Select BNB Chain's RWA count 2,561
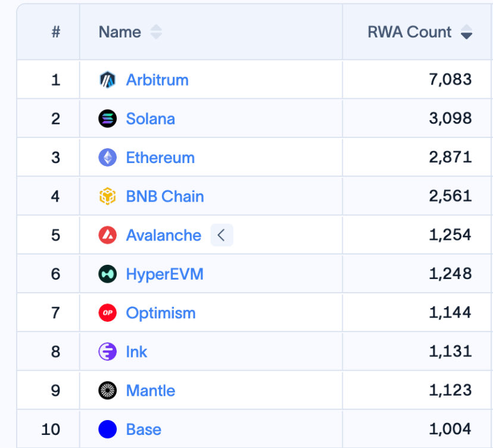 point(450,196)
